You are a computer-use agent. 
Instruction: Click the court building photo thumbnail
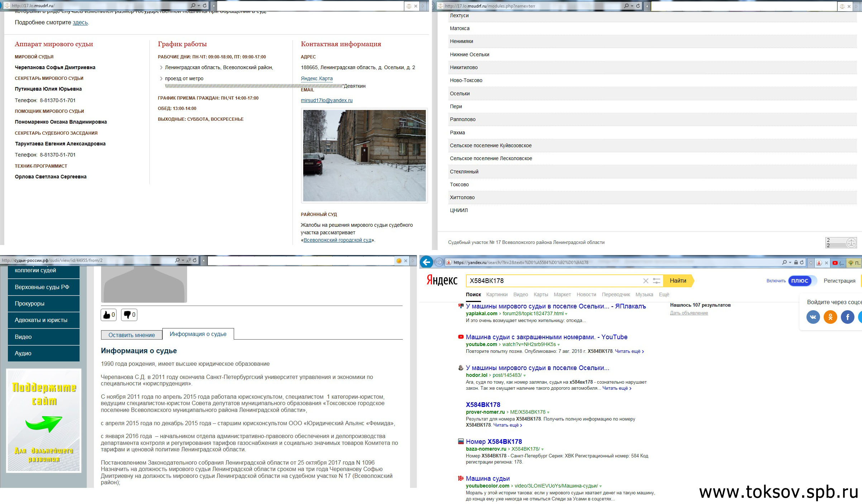pos(364,155)
